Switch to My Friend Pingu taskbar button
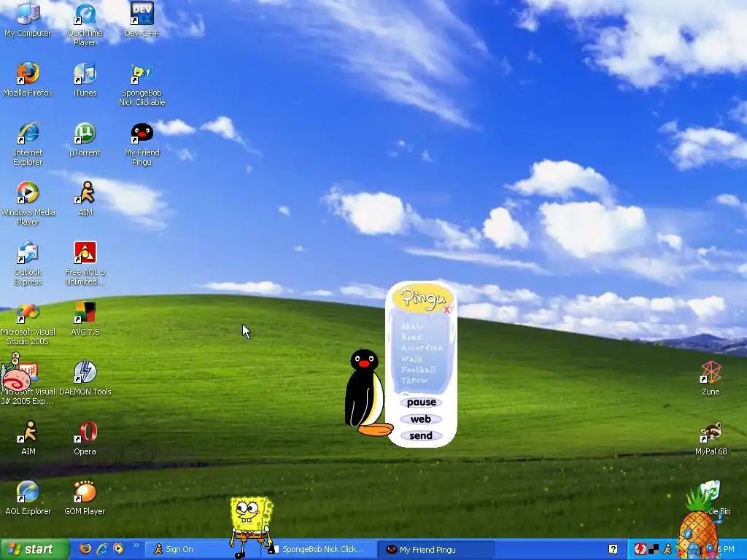 (436, 549)
